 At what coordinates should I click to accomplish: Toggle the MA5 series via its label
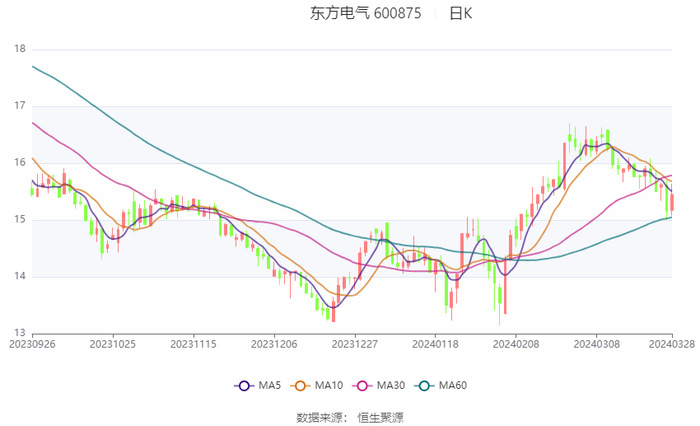267,386
